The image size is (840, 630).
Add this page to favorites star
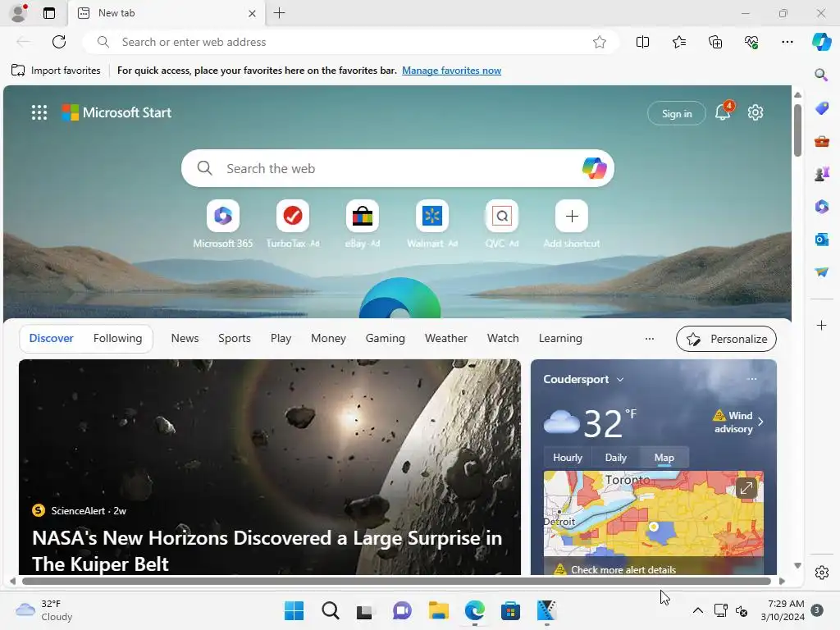click(600, 42)
